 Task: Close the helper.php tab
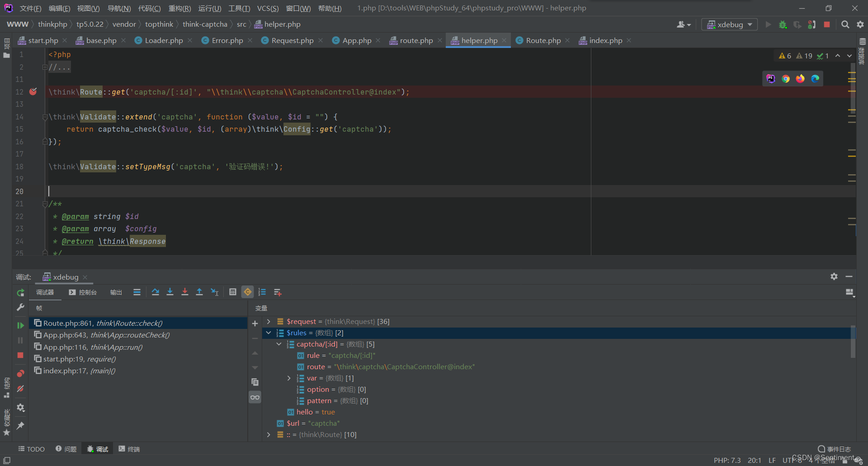click(x=504, y=40)
